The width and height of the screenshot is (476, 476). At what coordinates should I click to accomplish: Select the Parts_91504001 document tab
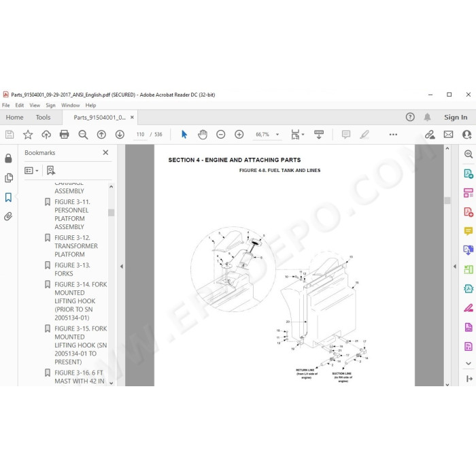click(x=99, y=118)
